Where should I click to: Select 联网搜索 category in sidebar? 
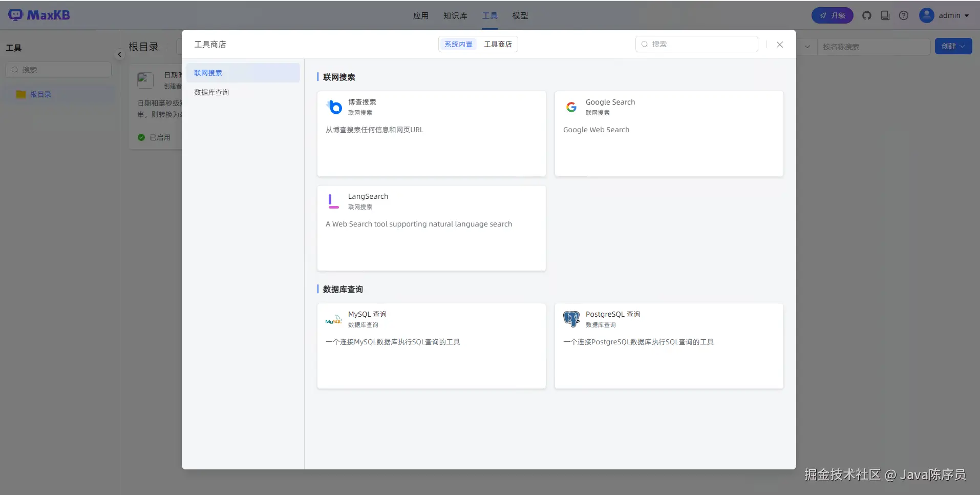(x=243, y=73)
